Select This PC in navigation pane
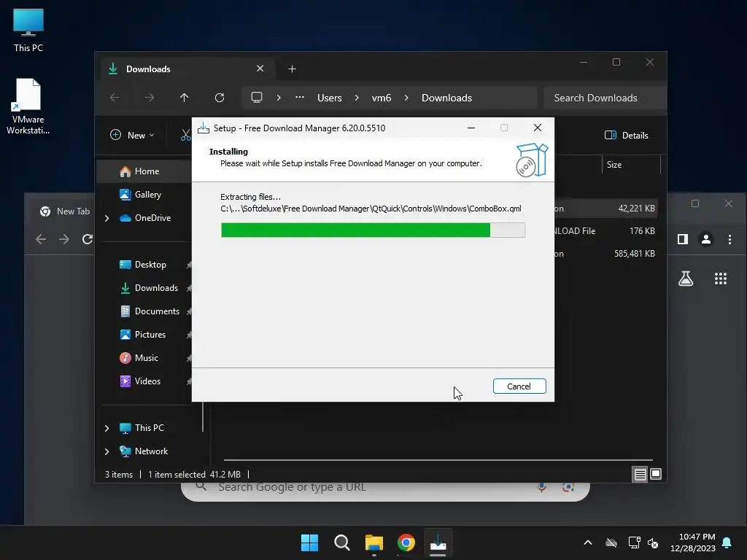This screenshot has height=560, width=747. coord(149,427)
